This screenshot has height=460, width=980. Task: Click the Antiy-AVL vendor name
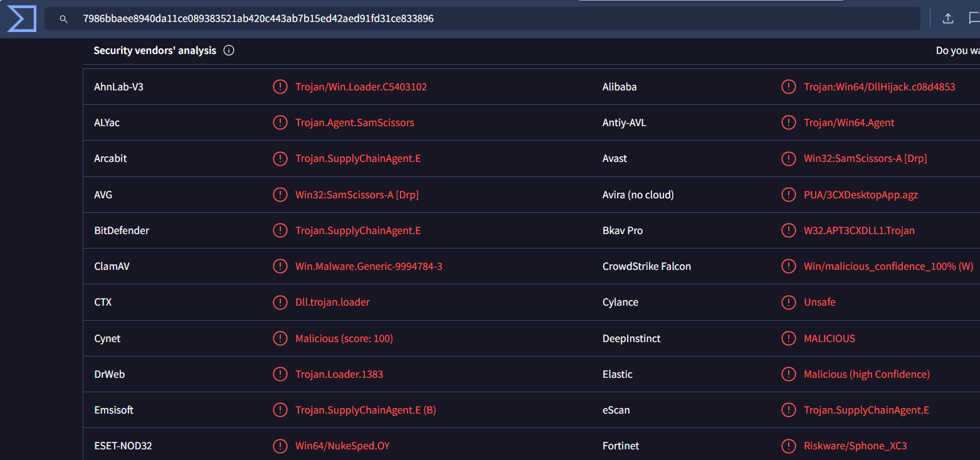[x=624, y=122]
